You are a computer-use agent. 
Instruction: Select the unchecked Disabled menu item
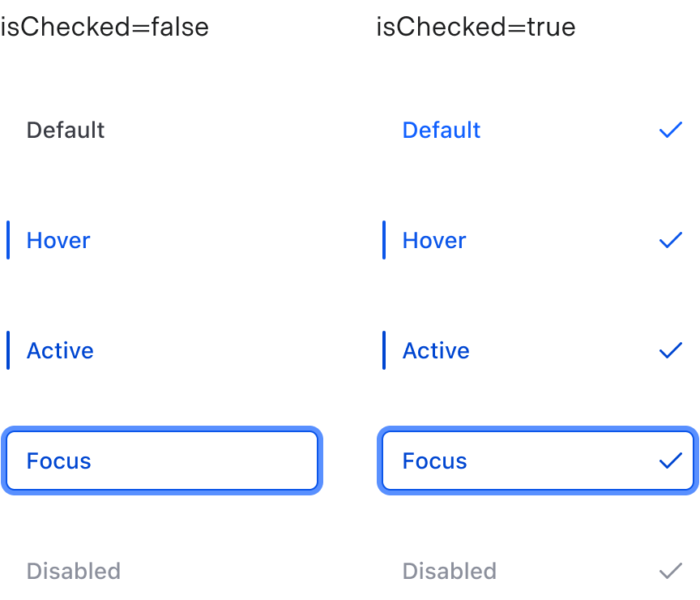[x=73, y=571]
